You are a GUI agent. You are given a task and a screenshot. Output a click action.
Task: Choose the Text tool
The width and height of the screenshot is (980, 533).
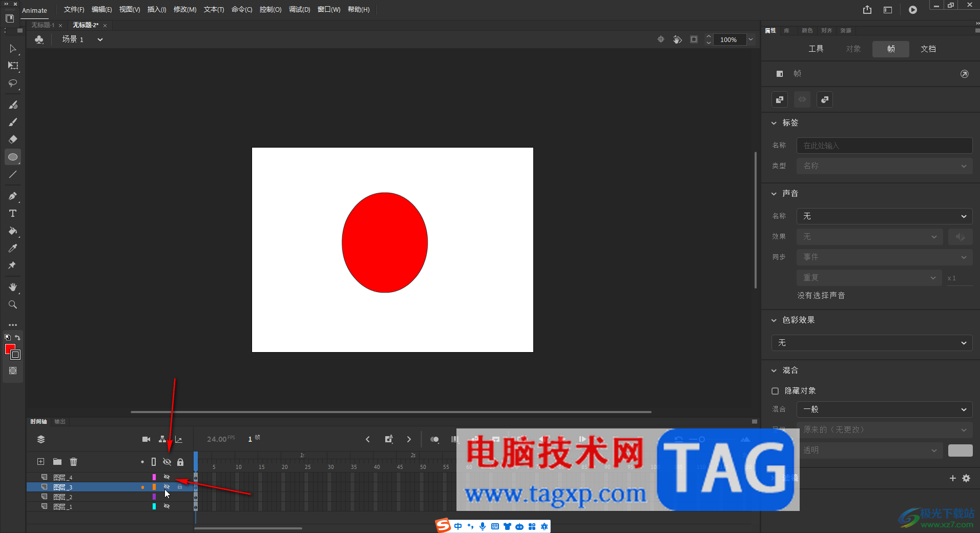(x=13, y=213)
